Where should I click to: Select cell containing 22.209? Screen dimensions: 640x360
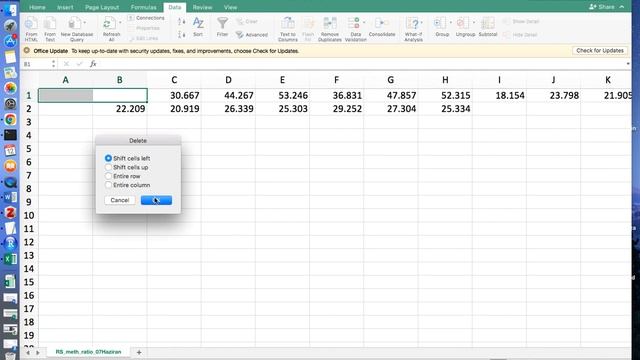click(120, 109)
